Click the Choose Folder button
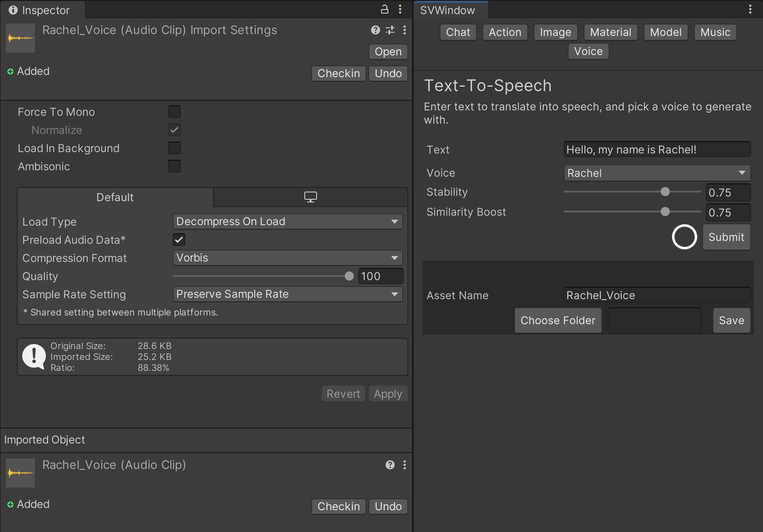Screen dimensions: 763x532 click(x=558, y=320)
